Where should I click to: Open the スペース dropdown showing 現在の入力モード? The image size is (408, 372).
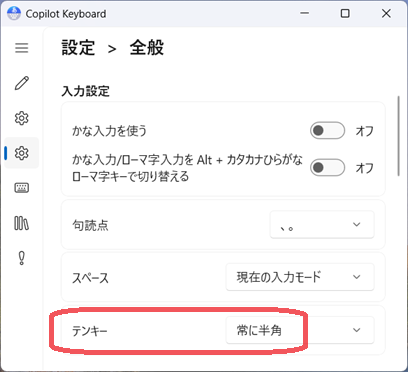pyautogui.click(x=300, y=277)
